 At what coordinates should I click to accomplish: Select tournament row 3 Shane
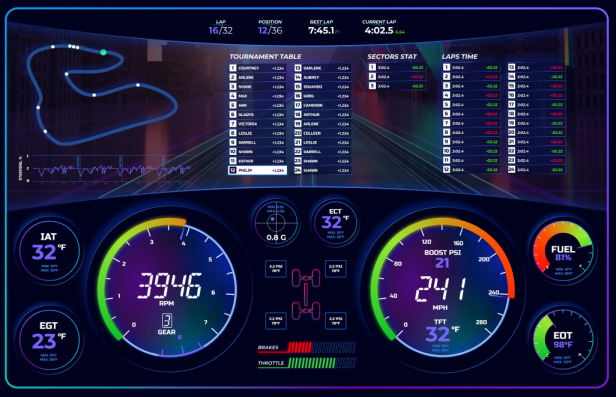click(x=257, y=87)
